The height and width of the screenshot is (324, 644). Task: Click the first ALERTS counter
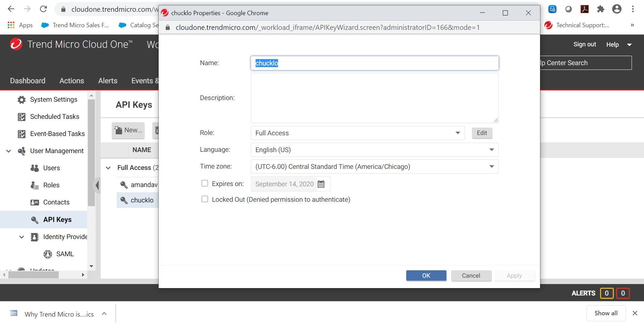(606, 293)
